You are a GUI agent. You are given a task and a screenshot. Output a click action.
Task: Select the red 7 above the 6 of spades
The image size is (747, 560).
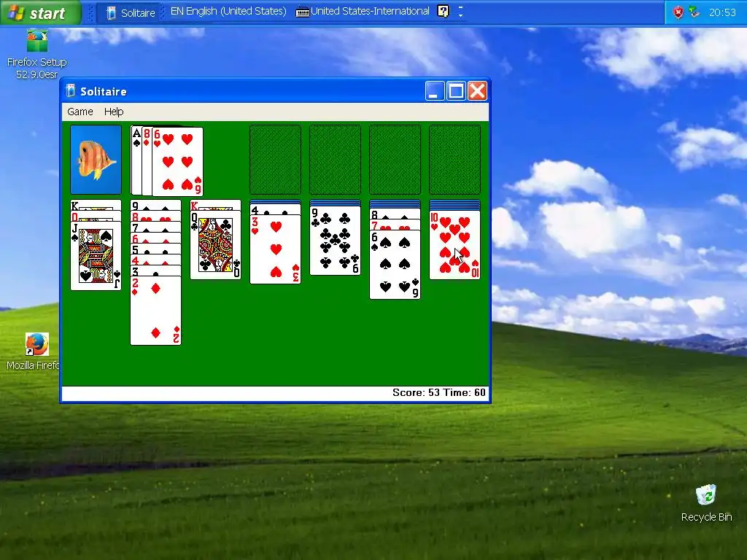(x=395, y=225)
